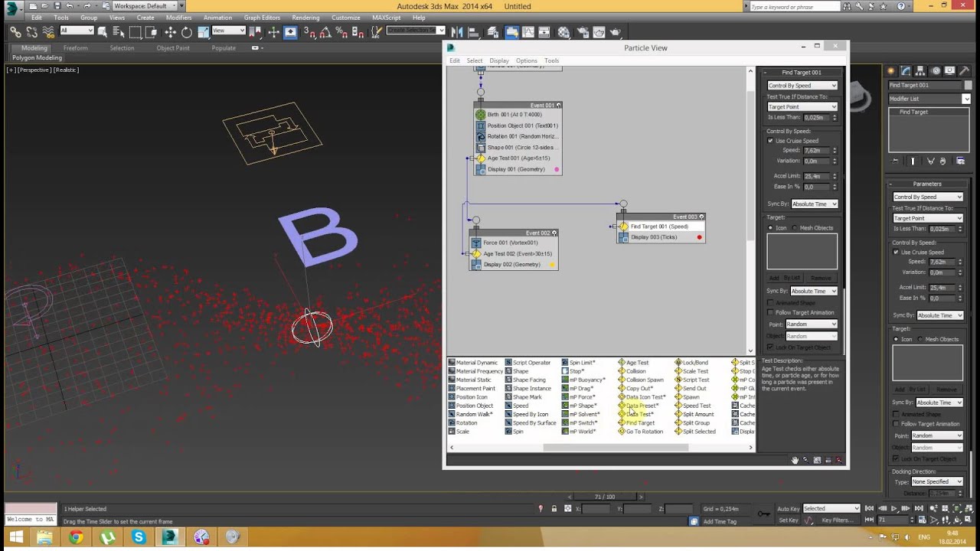This screenshot has height=551, width=980.
Task: Click Add target button in Particle View
Action: pos(774,278)
